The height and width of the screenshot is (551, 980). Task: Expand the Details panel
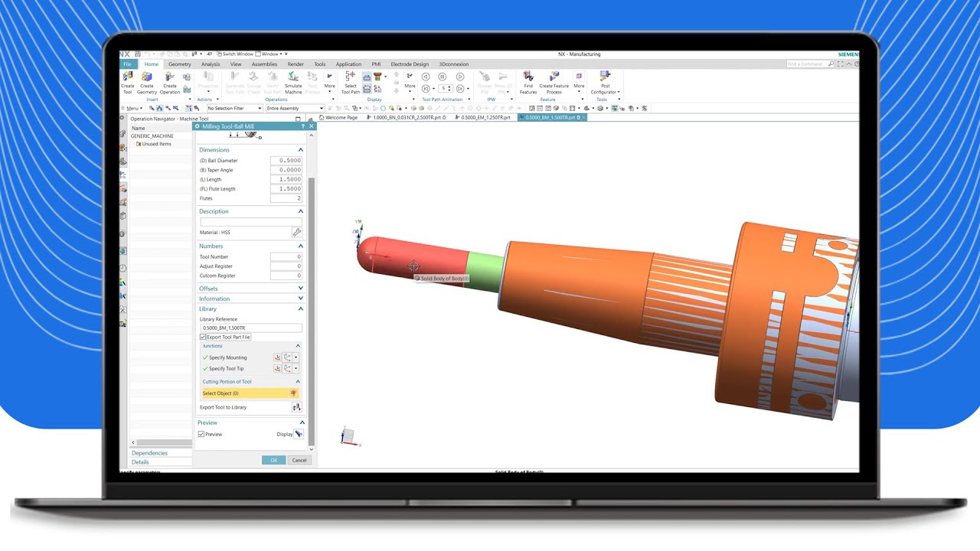click(x=140, y=462)
